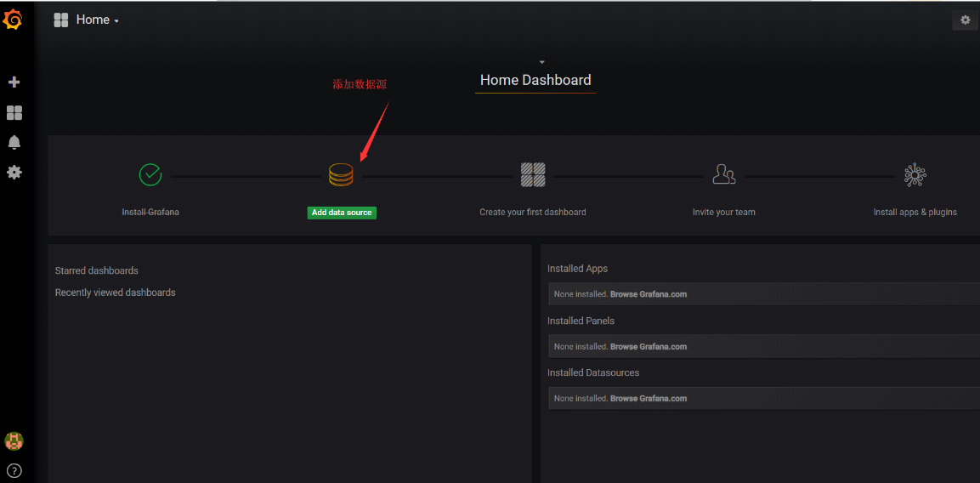Open the Create plus menu
Screen dimensions: 980x483
pos(14,82)
